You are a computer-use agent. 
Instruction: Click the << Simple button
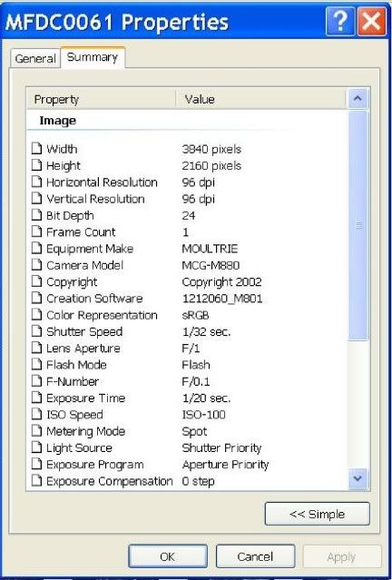[318, 514]
